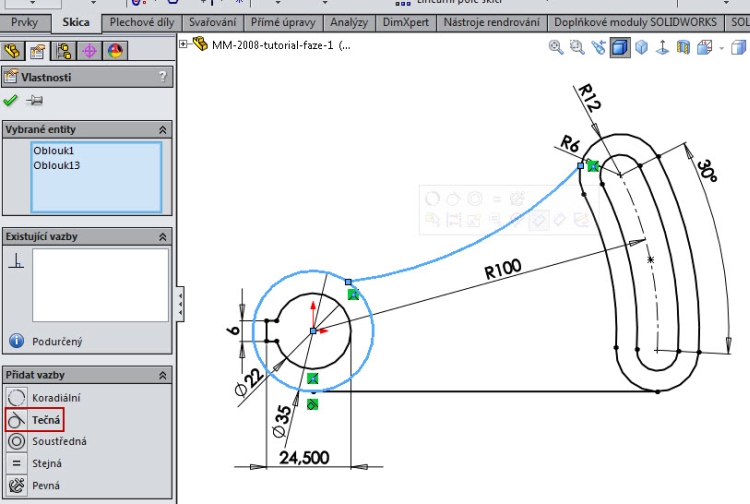Open the PropertyManager tab icon

[37, 50]
